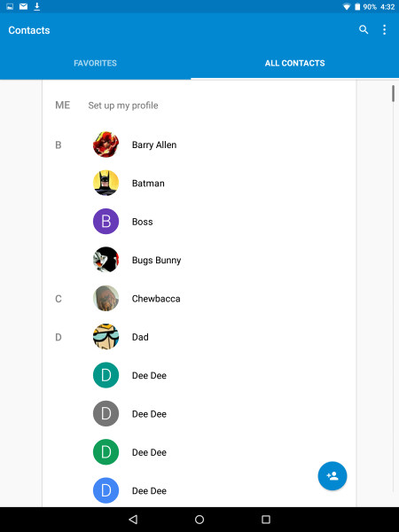This screenshot has height=532, width=399.
Task: Tap the download notification icon
Action: 36,6
